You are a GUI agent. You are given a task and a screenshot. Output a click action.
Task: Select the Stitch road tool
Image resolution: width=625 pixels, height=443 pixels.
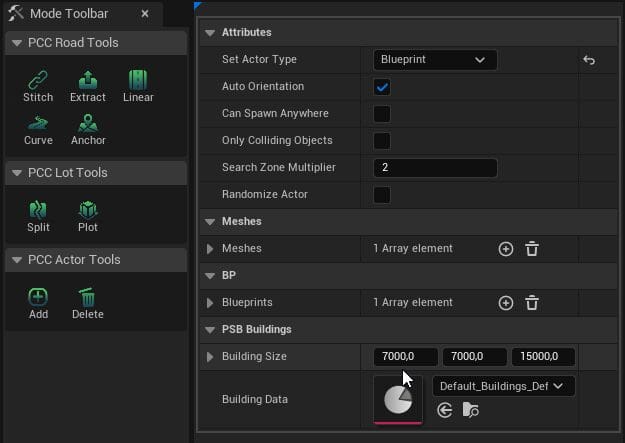38,85
